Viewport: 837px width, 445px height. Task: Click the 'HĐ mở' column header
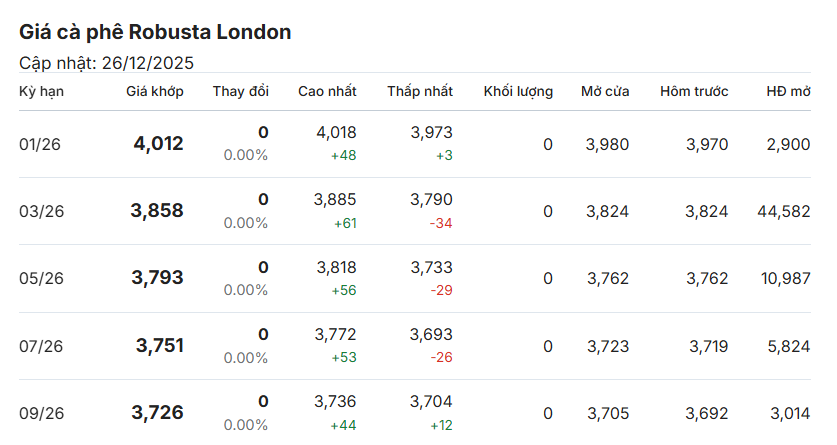coord(788,91)
